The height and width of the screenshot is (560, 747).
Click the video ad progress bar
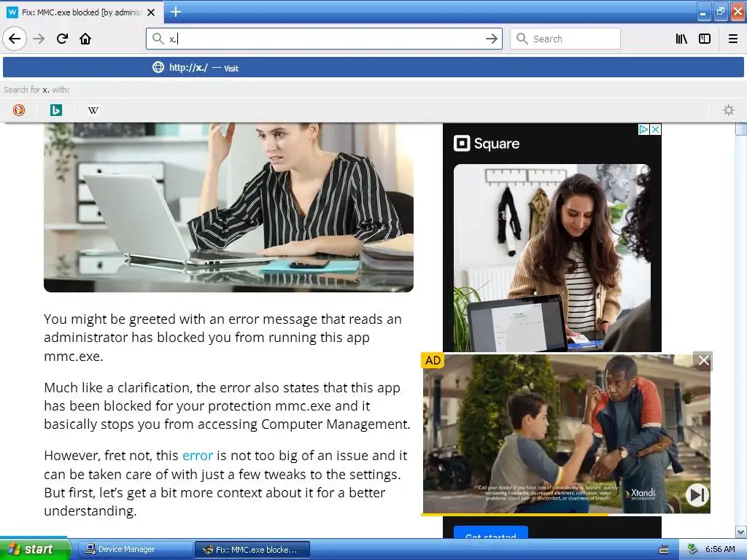click(x=565, y=514)
